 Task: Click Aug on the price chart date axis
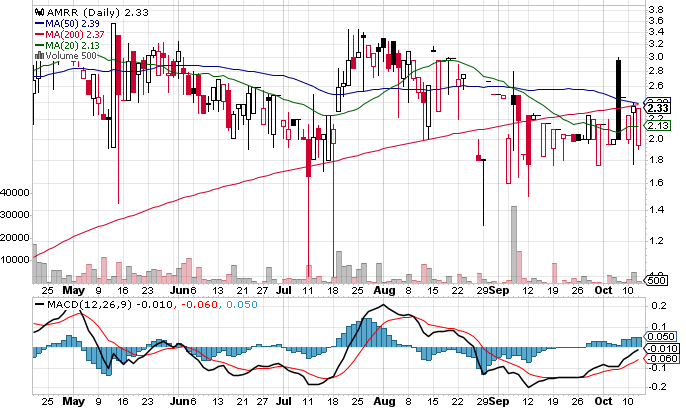[x=385, y=291]
